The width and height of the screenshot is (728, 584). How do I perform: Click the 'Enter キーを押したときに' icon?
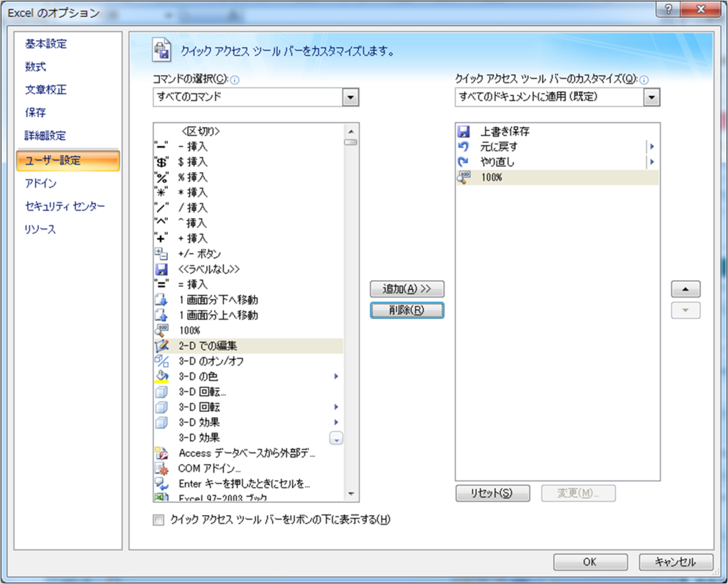pyautogui.click(x=161, y=484)
